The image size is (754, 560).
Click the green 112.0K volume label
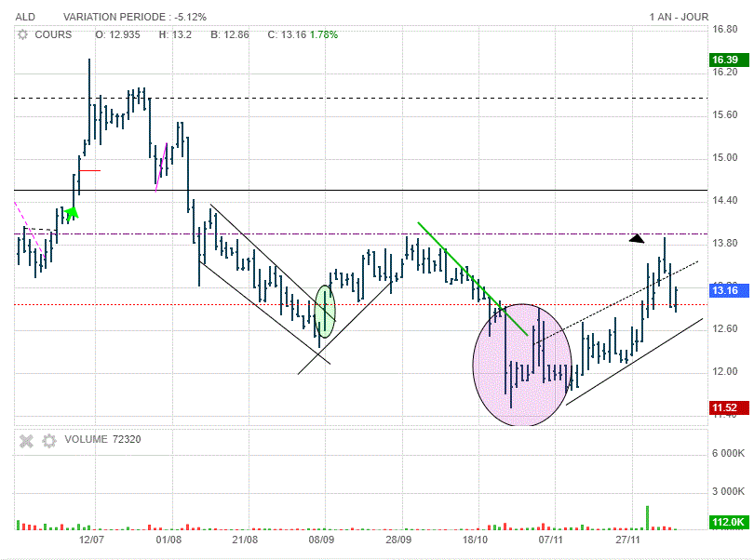point(729,522)
